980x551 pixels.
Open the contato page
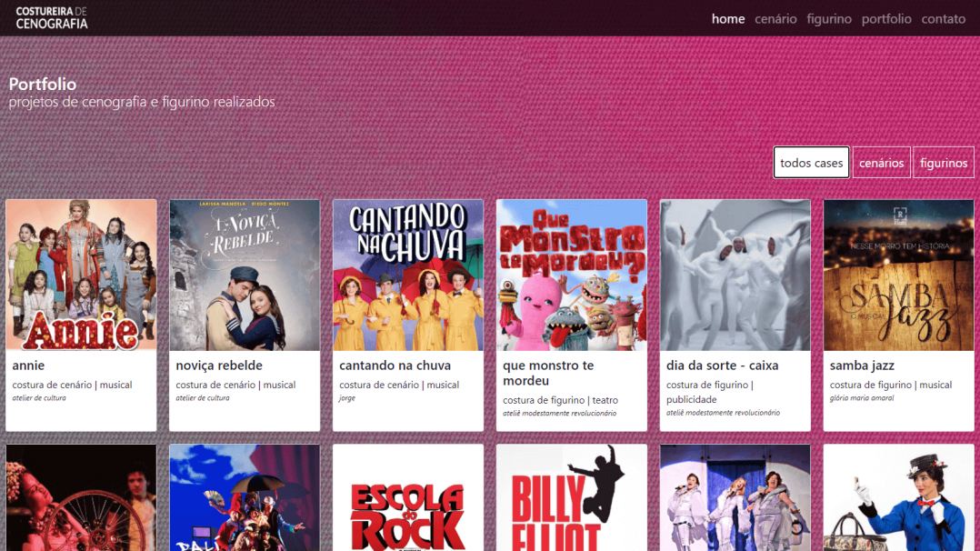pyautogui.click(x=943, y=18)
